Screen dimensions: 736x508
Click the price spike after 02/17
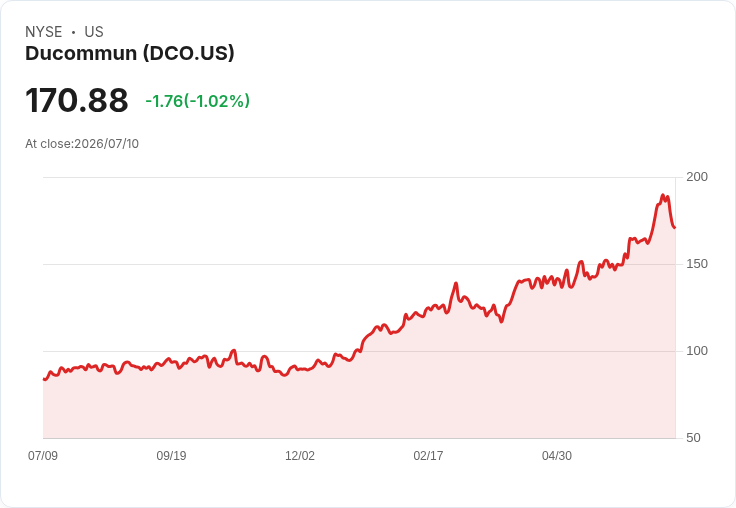tap(455, 283)
